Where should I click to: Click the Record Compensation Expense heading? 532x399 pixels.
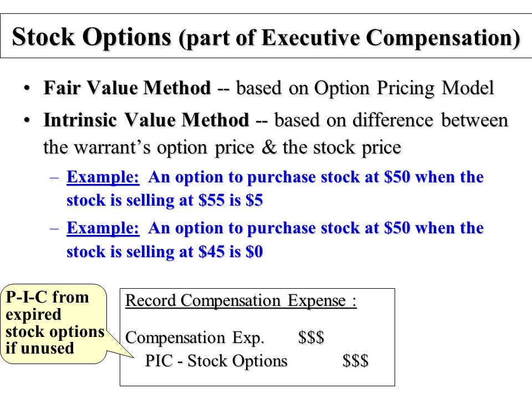(241, 300)
